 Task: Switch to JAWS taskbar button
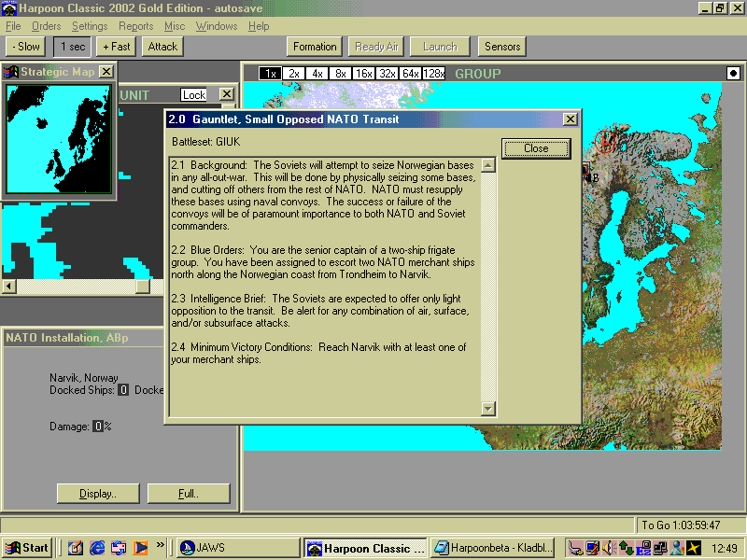[238, 548]
